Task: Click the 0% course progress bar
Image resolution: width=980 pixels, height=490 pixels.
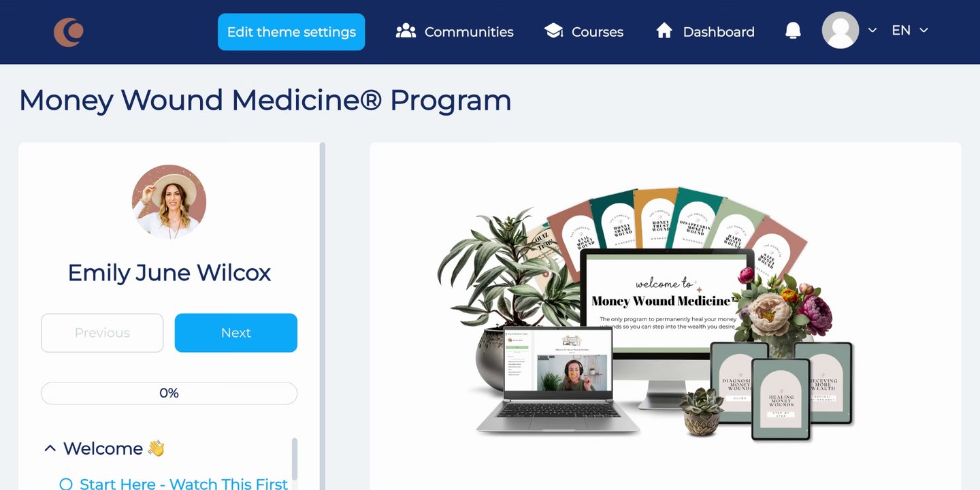Action: pos(169,393)
